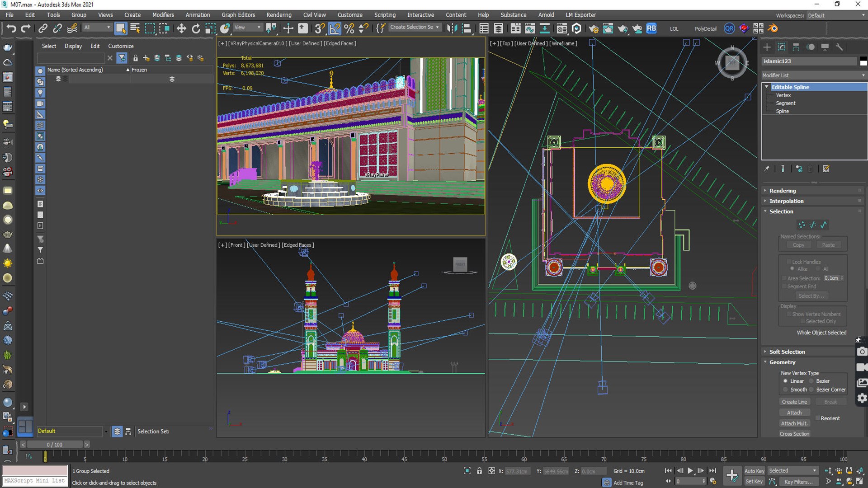Click the Pin Stack icon
This screenshot has width=868, height=488.
click(767, 169)
